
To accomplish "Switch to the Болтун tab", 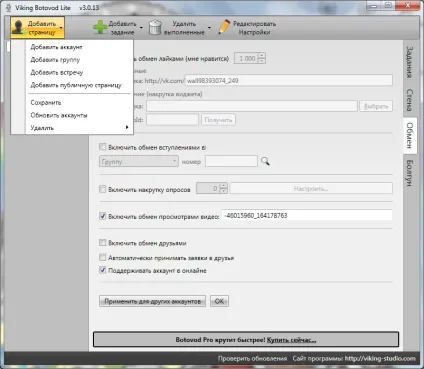I will click(410, 173).
